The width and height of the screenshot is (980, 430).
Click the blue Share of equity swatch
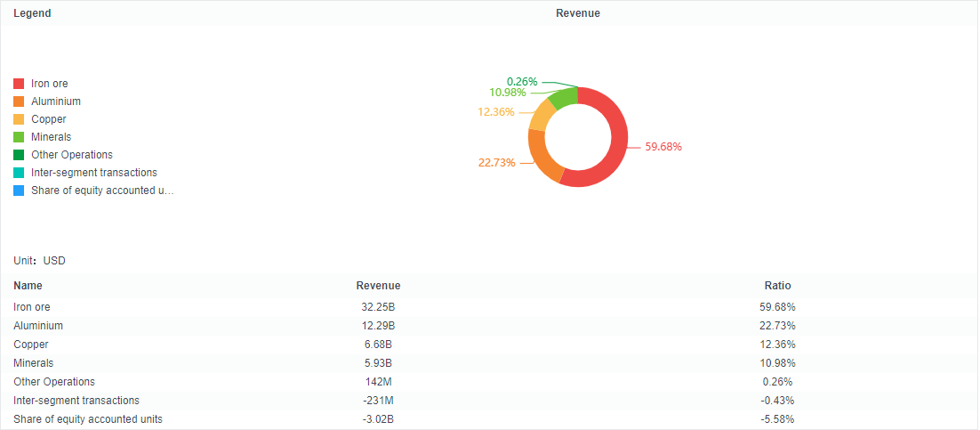coord(19,191)
